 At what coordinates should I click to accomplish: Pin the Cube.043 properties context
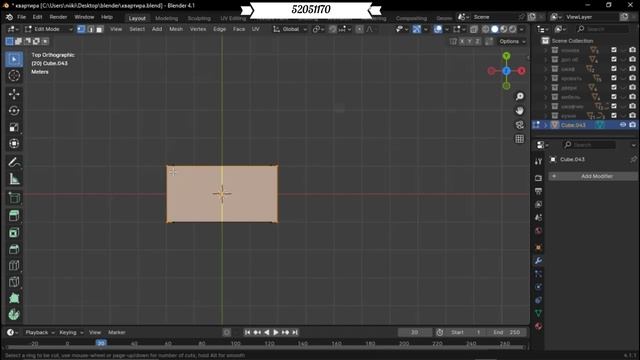tap(633, 159)
